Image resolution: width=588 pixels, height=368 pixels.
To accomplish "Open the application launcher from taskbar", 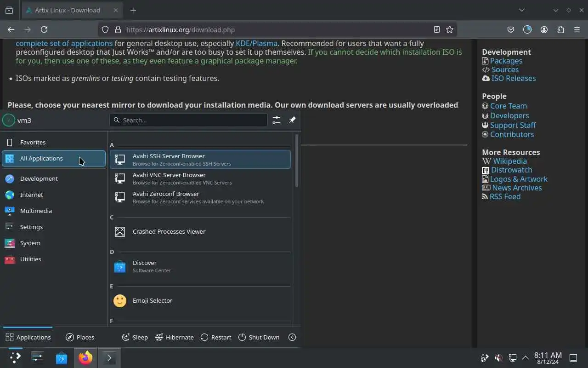I will click(x=15, y=358).
